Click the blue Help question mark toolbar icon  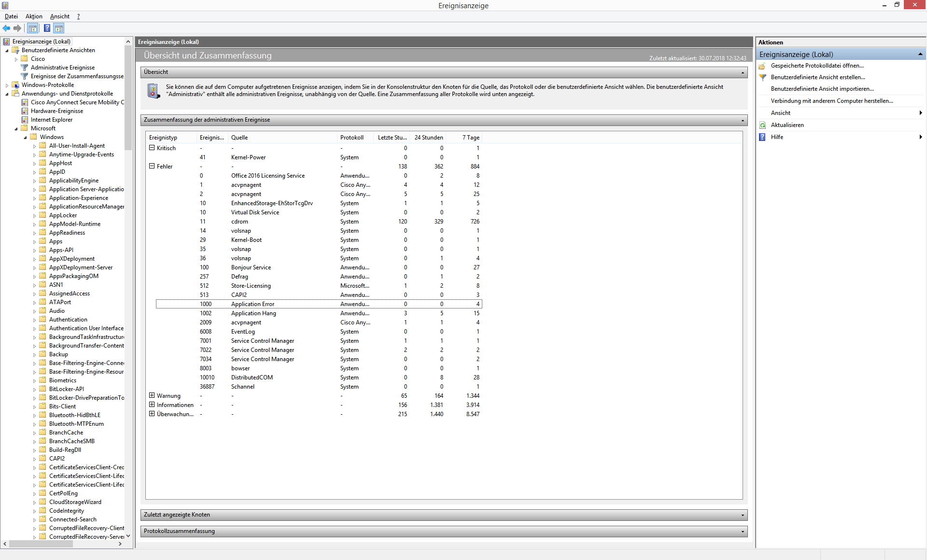tap(47, 28)
